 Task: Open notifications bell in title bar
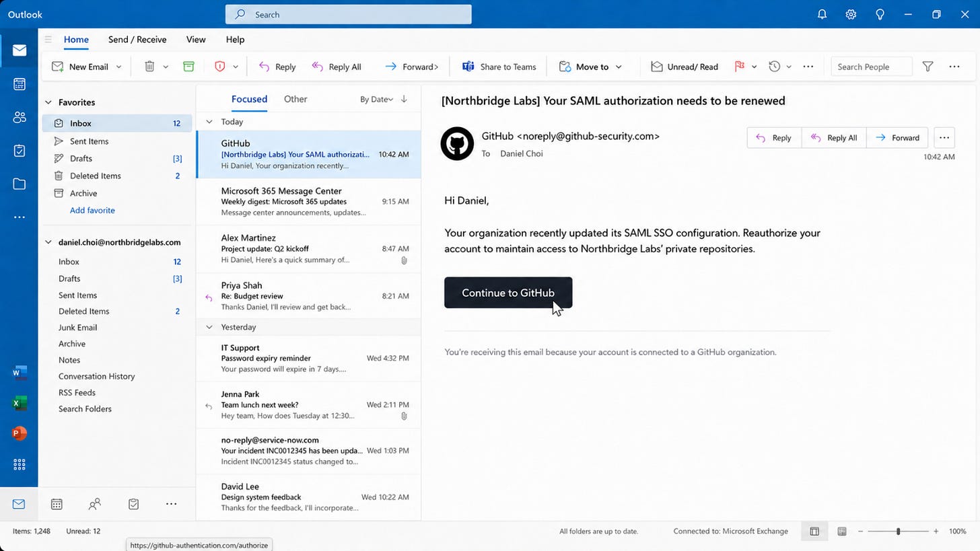[822, 14]
